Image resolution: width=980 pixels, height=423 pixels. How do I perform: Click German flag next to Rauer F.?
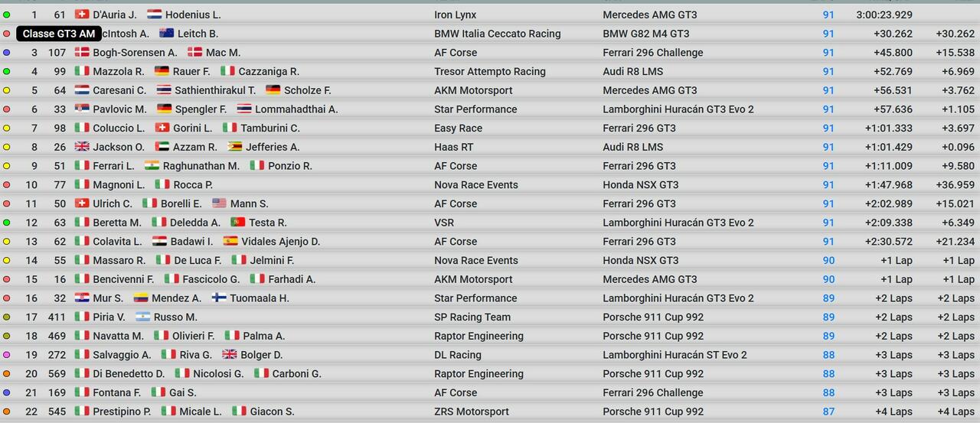[162, 71]
